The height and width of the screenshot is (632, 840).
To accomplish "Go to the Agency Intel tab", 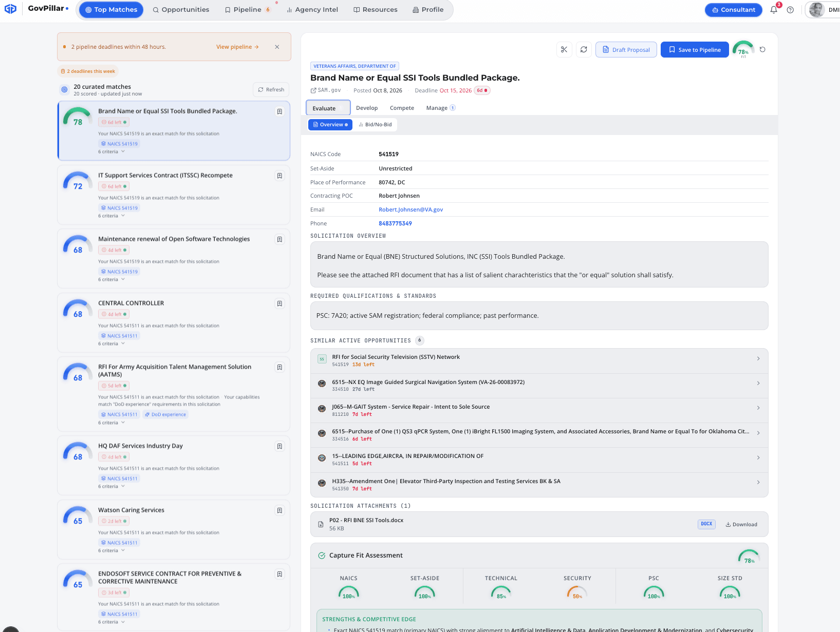I will [312, 10].
